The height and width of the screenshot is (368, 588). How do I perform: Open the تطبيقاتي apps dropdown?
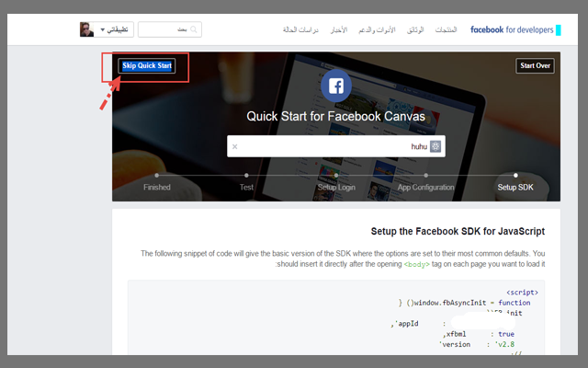(x=114, y=29)
